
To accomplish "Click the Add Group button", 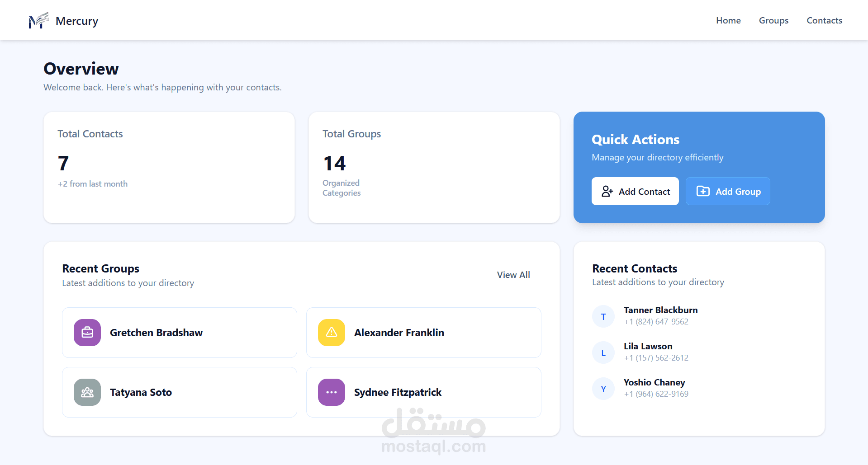I will [728, 191].
